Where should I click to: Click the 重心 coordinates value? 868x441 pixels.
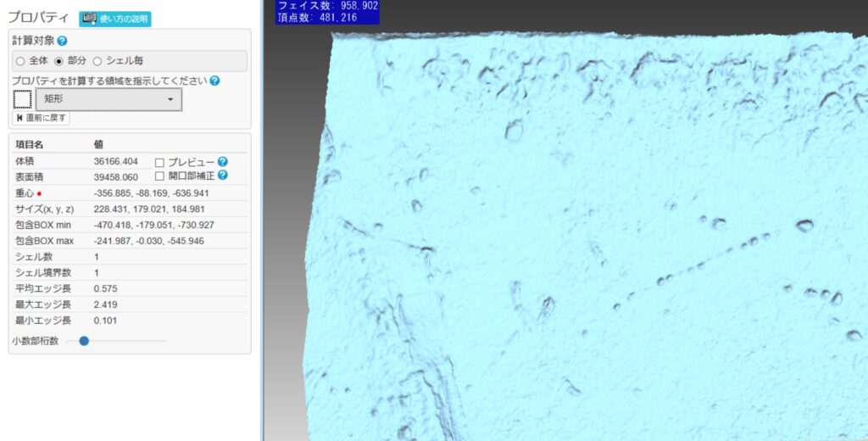(151, 193)
